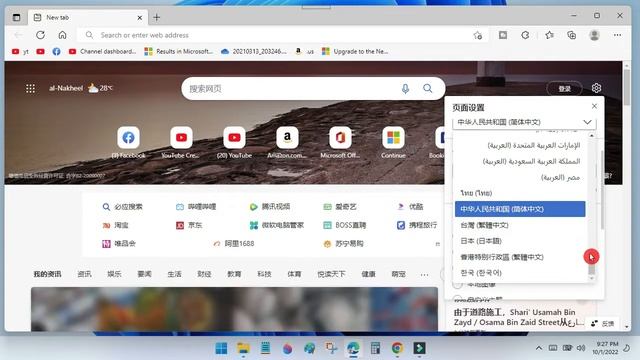The width and height of the screenshot is (640, 360).
Task: Open the browser profile avatar
Action: 594,35
